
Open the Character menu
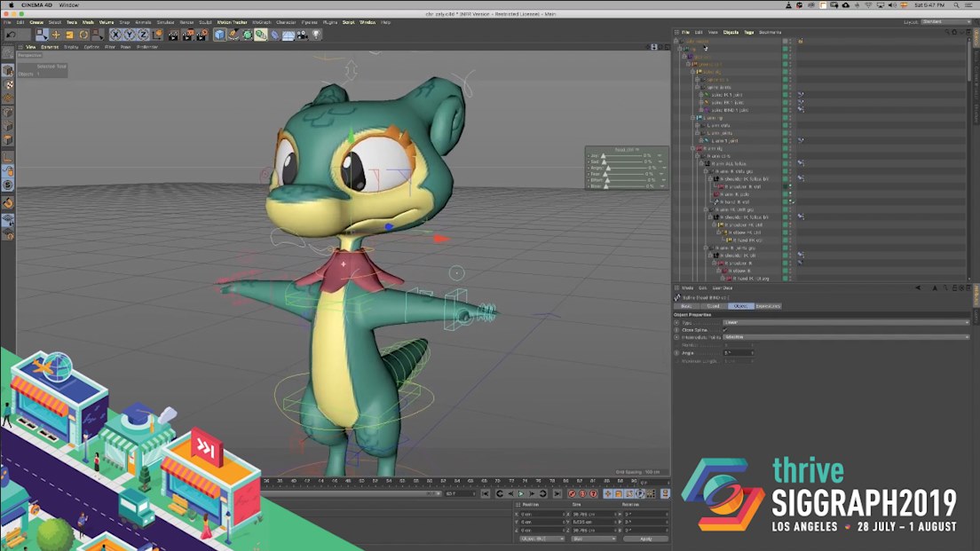[286, 22]
